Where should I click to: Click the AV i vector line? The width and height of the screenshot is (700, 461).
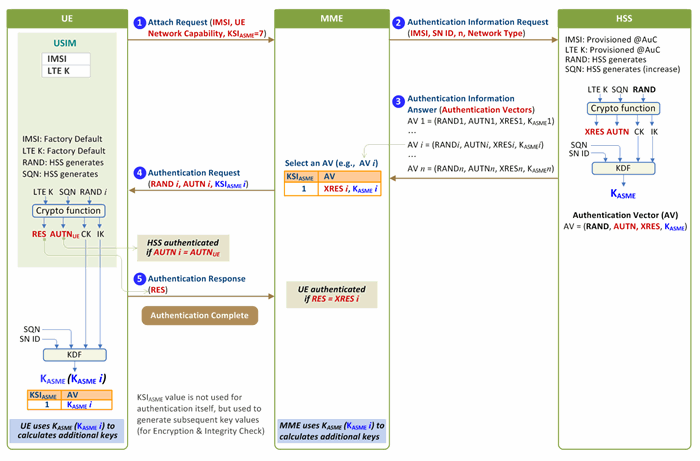point(475,145)
